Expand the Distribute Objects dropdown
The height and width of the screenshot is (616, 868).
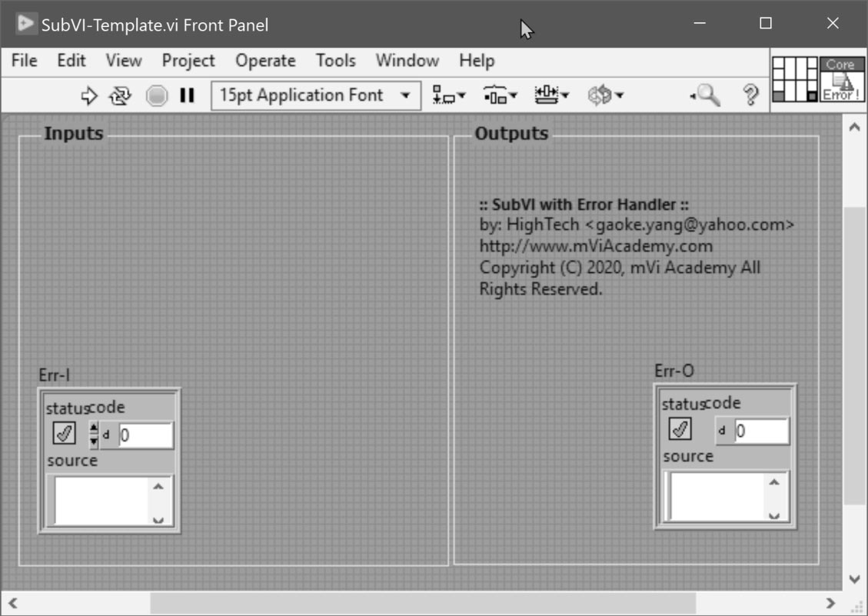click(501, 95)
